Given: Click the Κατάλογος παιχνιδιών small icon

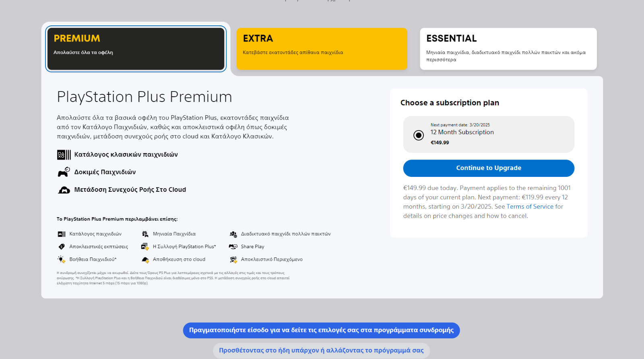Looking at the screenshot, I should pos(62,234).
